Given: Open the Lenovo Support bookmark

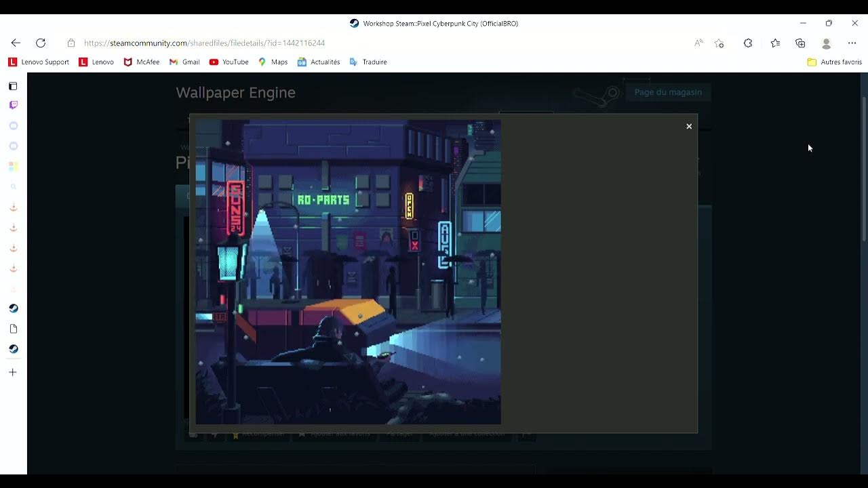Looking at the screenshot, I should [x=39, y=62].
